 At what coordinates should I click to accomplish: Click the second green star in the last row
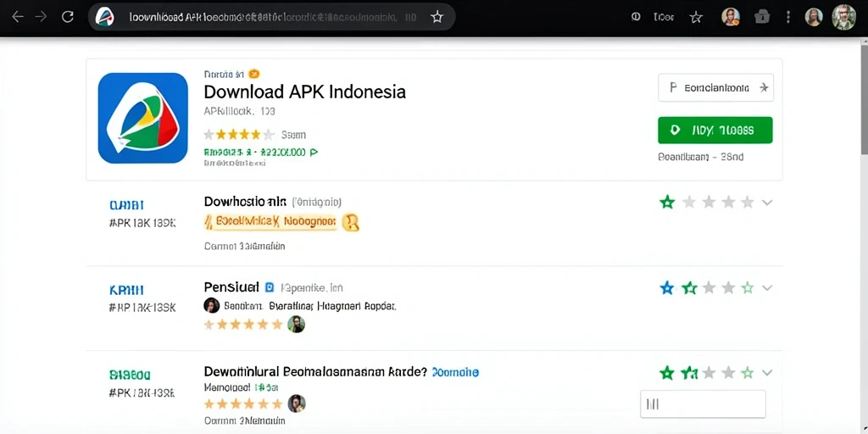tap(689, 373)
